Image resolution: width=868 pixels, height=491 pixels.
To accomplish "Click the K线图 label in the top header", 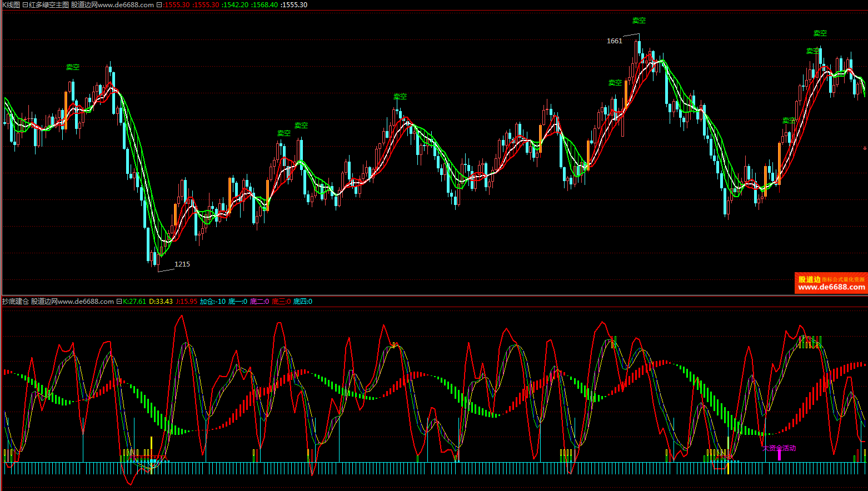I will (x=11, y=5).
